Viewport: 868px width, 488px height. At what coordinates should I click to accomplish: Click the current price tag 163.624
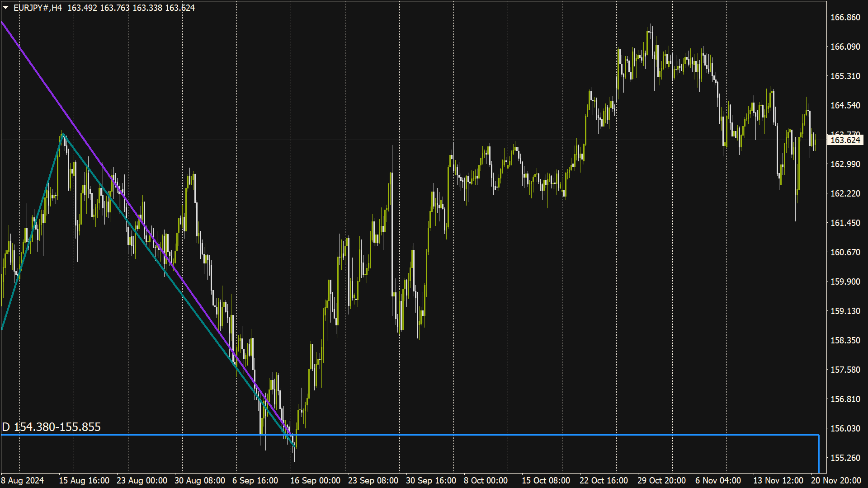click(x=845, y=140)
